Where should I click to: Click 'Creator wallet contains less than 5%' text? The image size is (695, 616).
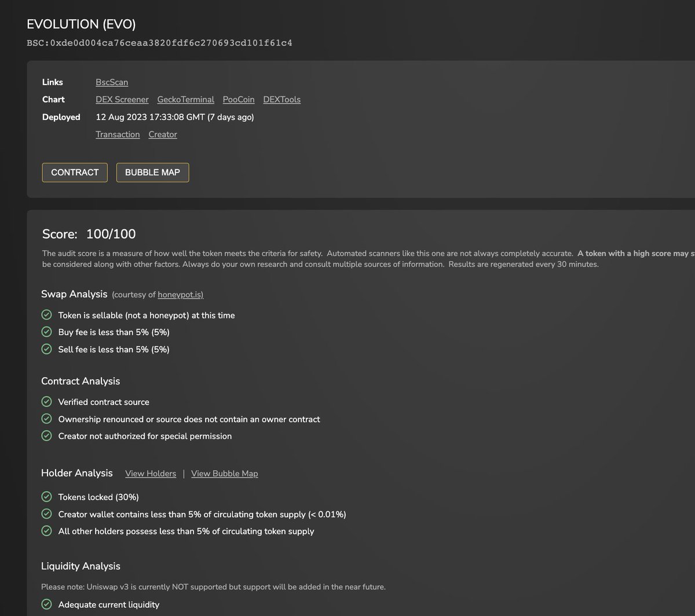point(202,514)
